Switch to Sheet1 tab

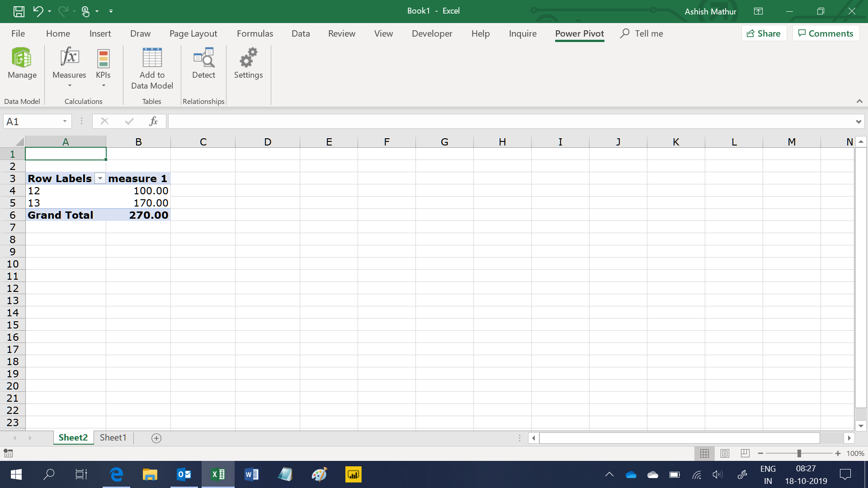[x=113, y=437]
